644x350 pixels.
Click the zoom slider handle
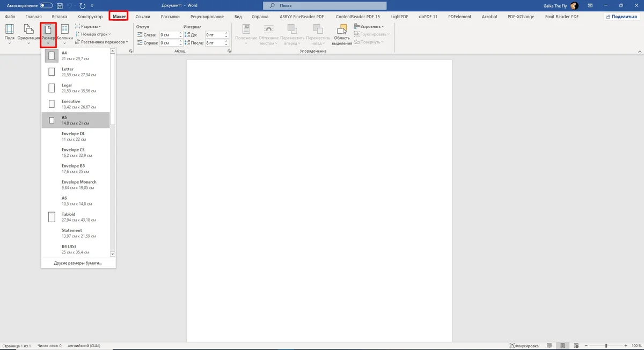click(x=606, y=346)
